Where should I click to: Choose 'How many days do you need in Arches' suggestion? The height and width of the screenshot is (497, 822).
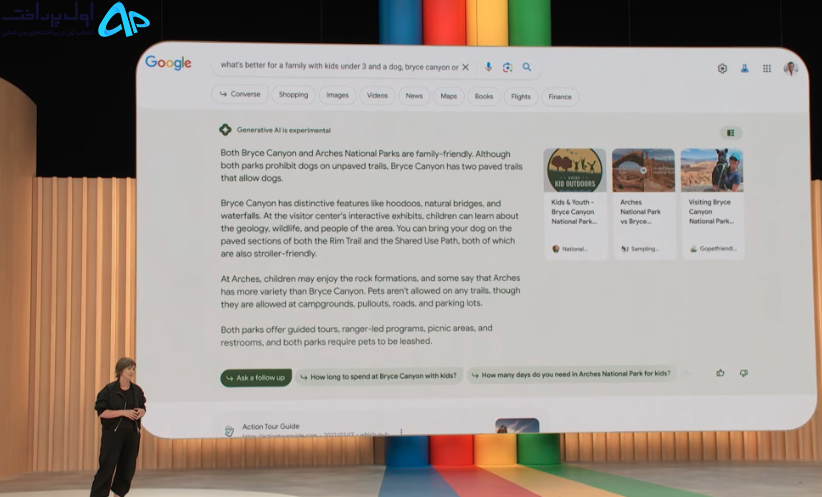pyautogui.click(x=571, y=374)
